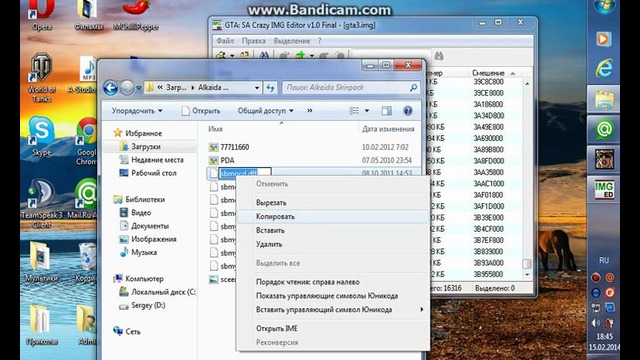
Task: Toggle Показать управляющие символы Юникода
Action: [327, 296]
